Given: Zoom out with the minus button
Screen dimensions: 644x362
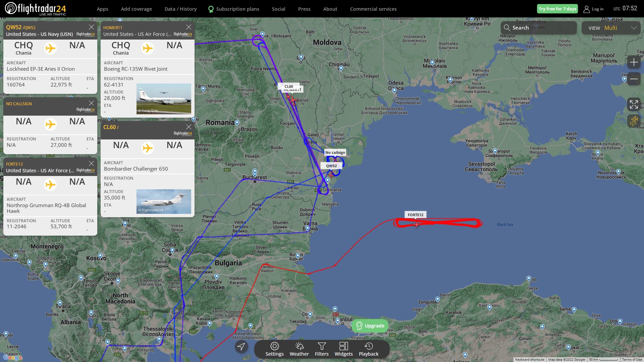Looking at the screenshot, I should coord(634,79).
